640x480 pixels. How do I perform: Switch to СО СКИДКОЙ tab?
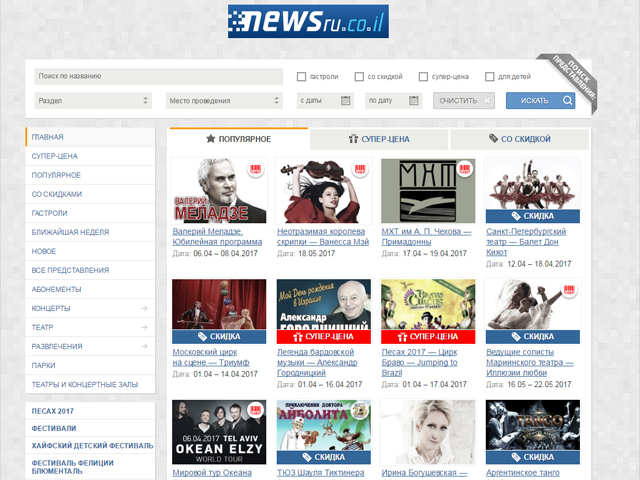pyautogui.click(x=519, y=139)
